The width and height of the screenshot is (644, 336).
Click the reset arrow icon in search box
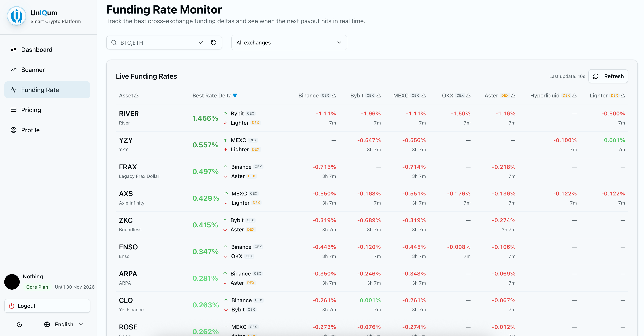213,43
